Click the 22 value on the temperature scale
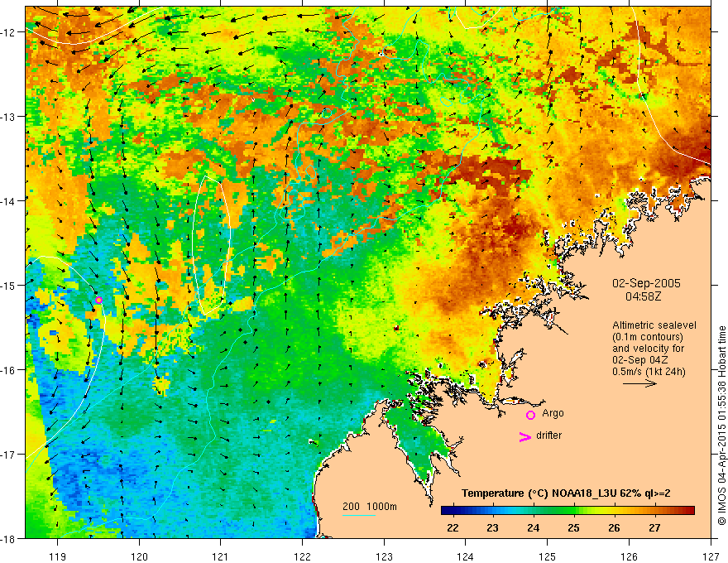This screenshot has width=728, height=563. (x=453, y=527)
